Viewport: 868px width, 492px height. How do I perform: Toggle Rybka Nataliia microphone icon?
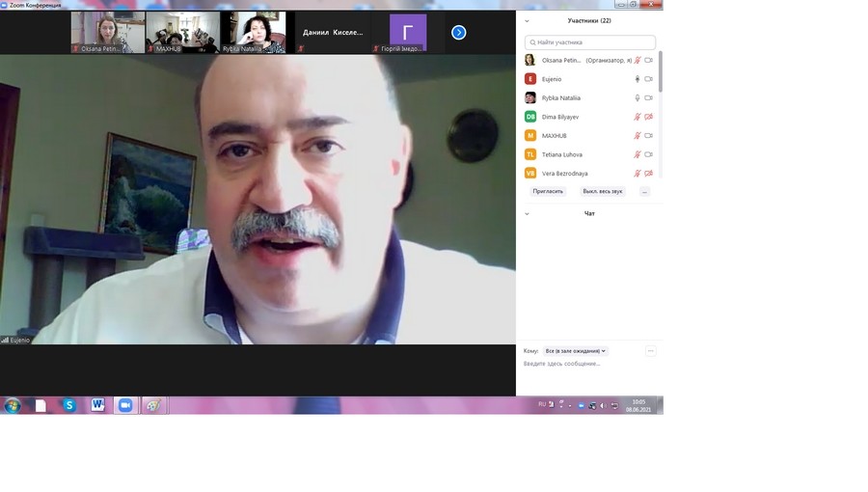click(637, 98)
